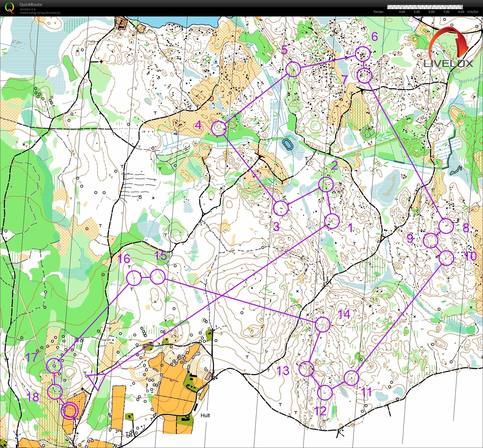Click the purple number "14" label
The width and height of the screenshot is (483, 448).
pyautogui.click(x=344, y=314)
